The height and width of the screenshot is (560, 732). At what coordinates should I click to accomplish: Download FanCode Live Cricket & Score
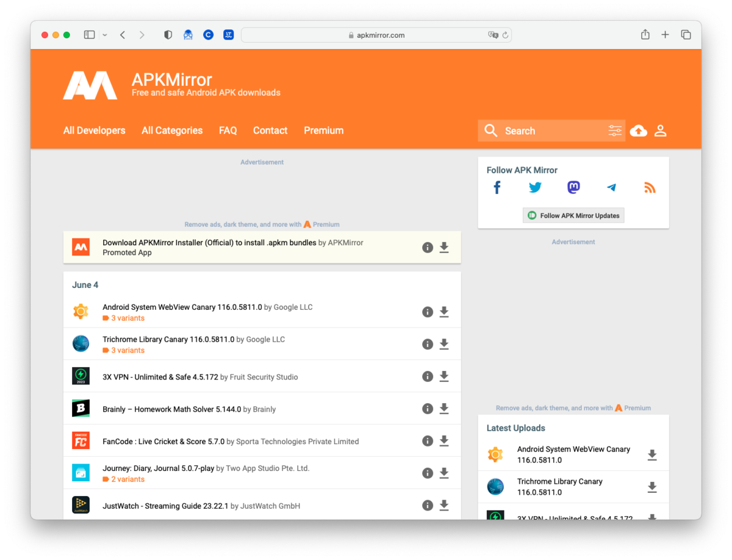click(444, 441)
